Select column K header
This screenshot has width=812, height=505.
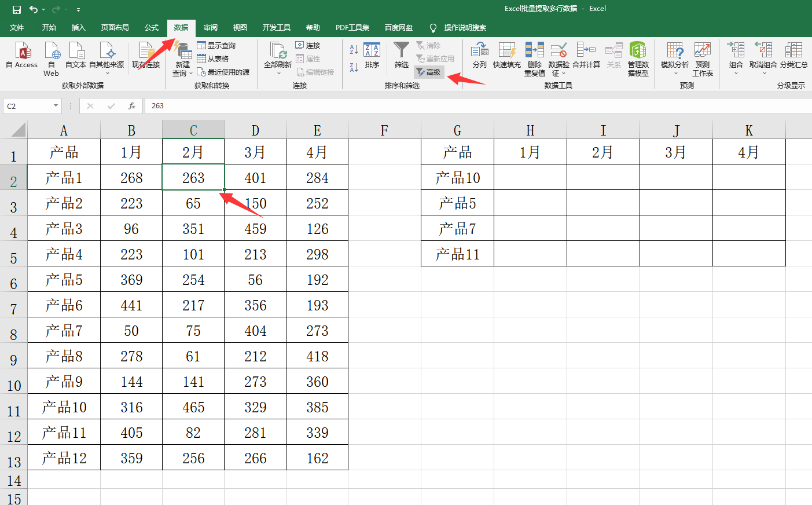click(x=749, y=130)
